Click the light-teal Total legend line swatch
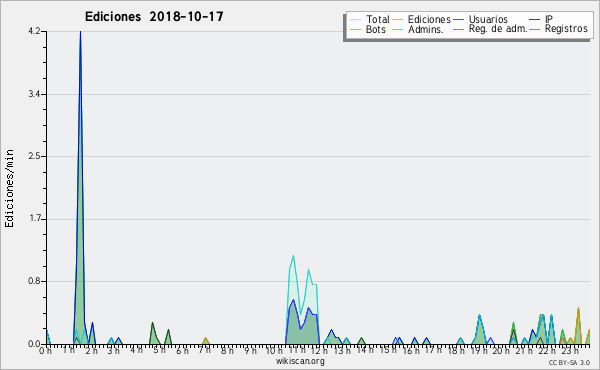The height and width of the screenshot is (370, 600). [355, 20]
